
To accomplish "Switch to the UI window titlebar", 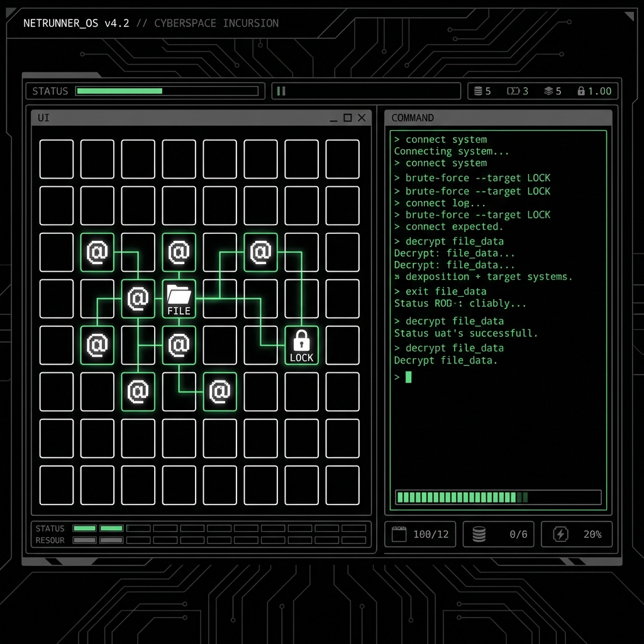I will point(189,118).
